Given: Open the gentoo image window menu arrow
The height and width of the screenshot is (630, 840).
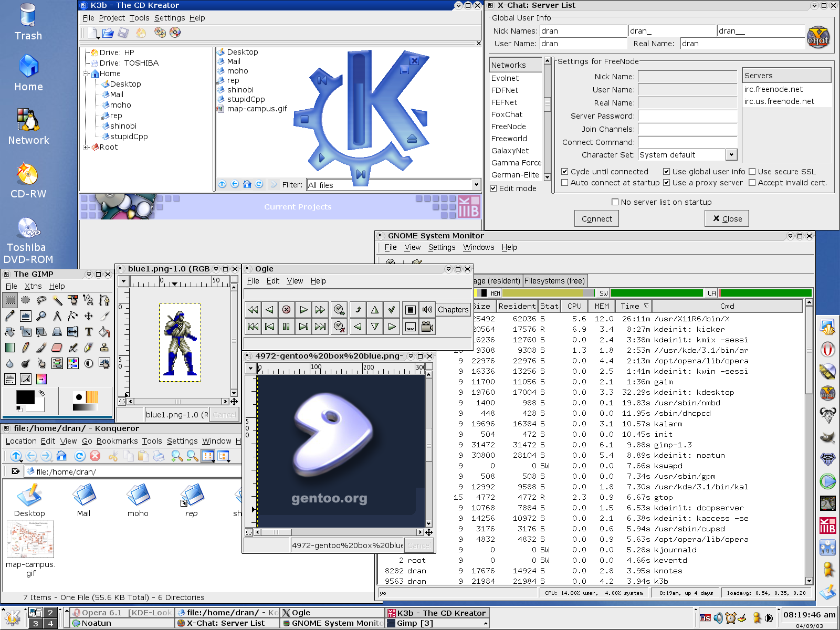Looking at the screenshot, I should coord(250,368).
